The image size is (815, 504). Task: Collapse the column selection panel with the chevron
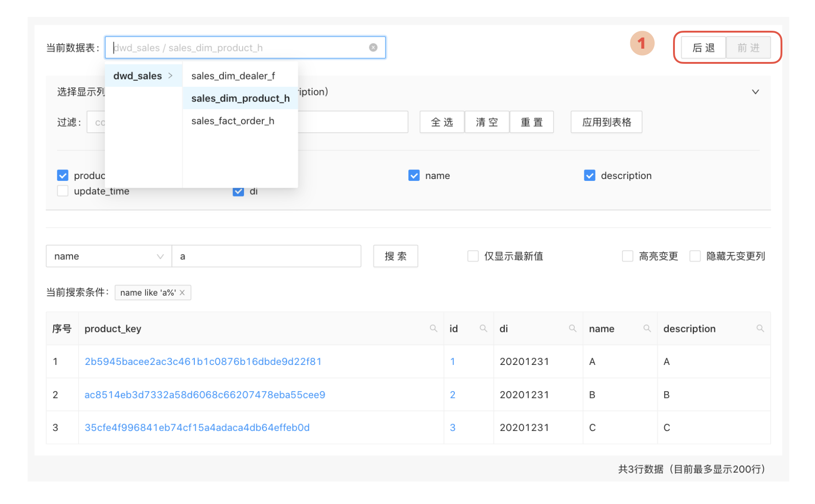tap(755, 92)
